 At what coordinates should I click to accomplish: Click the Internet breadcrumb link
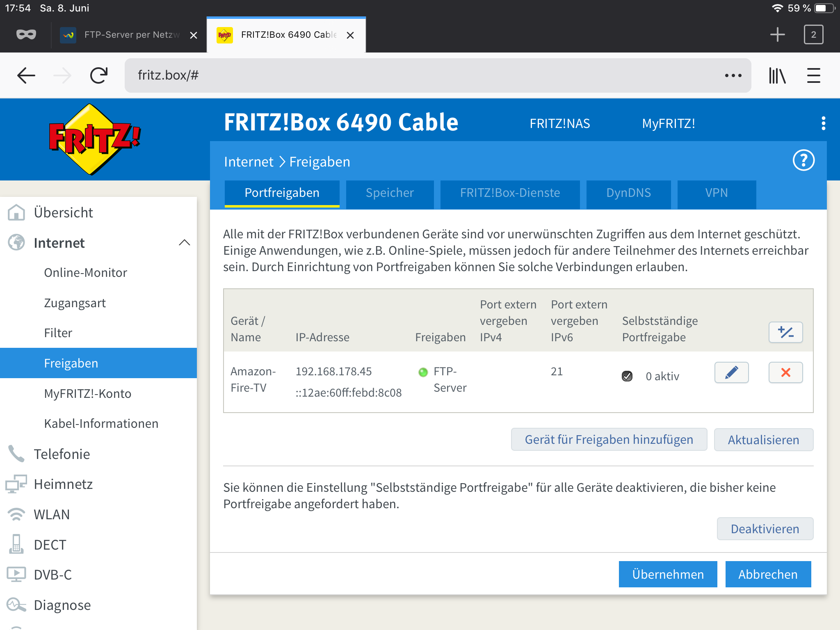(249, 162)
